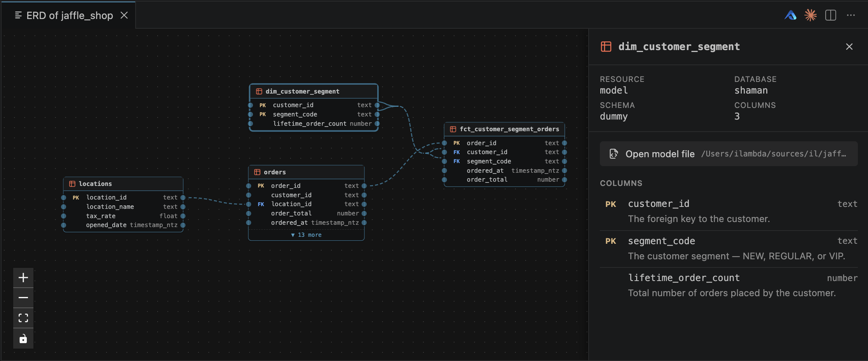Click location_id row in locations table
Viewport: 868px width, 361px height.
click(x=123, y=197)
